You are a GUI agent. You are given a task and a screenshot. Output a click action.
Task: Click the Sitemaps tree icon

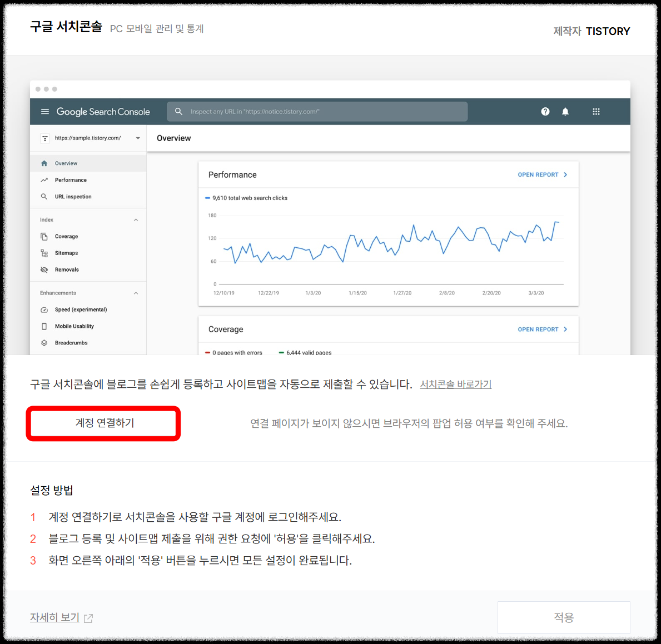pyautogui.click(x=44, y=253)
